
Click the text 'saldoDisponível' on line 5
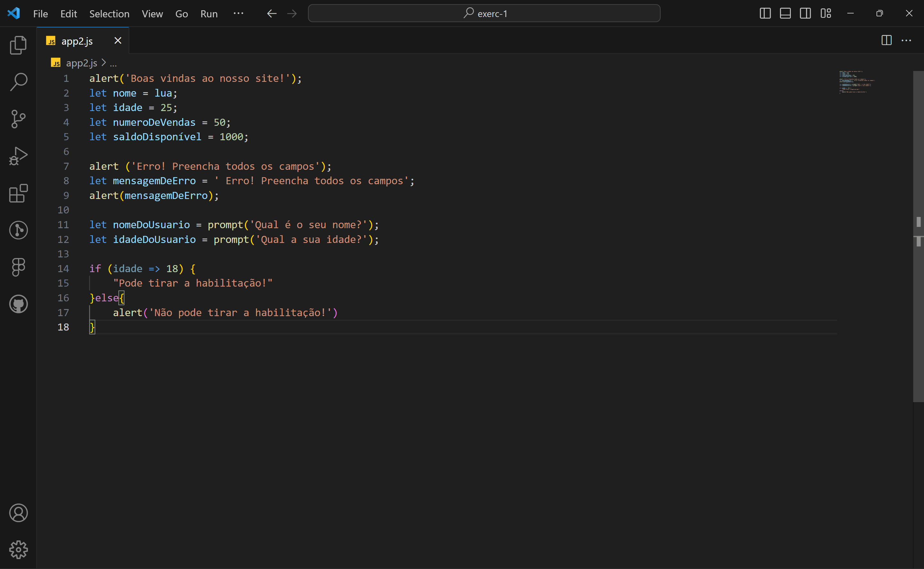click(157, 137)
